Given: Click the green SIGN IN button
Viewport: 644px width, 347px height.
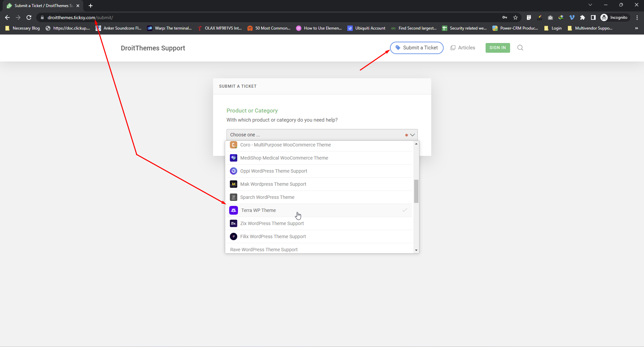Looking at the screenshot, I should [x=497, y=48].
